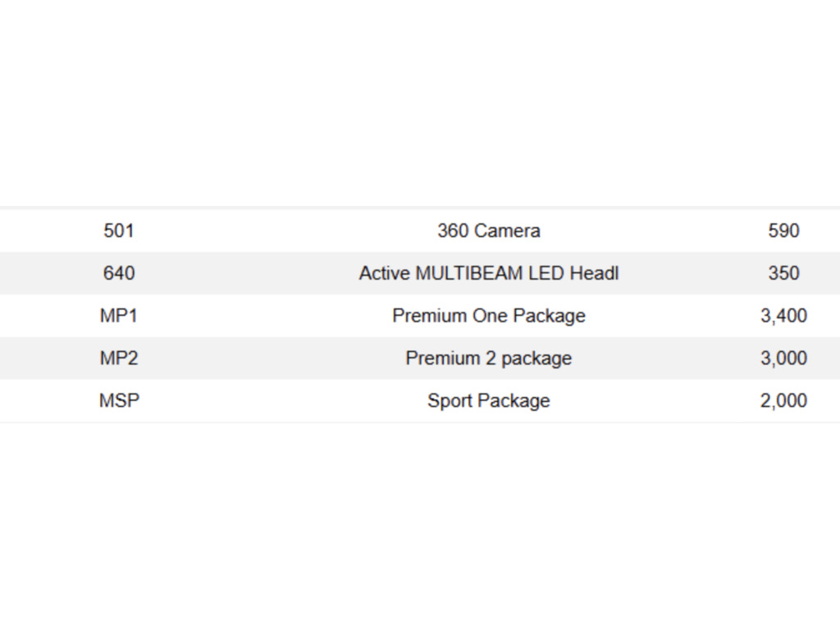Click the 360 Camera description
Viewport: 840px width, 630px height.
tap(489, 231)
